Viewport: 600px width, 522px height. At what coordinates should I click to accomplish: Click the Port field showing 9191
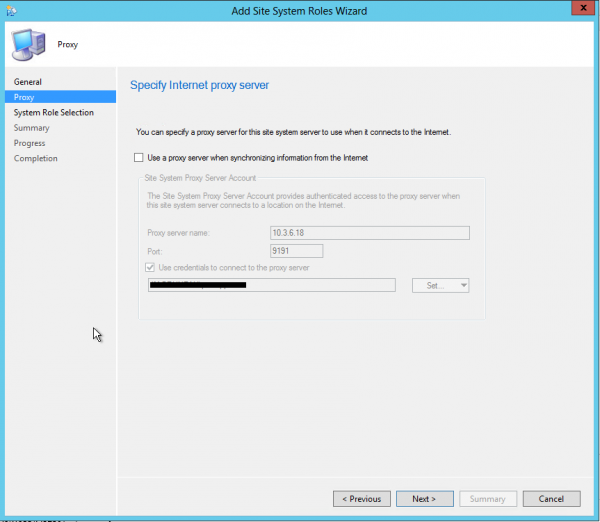(297, 251)
